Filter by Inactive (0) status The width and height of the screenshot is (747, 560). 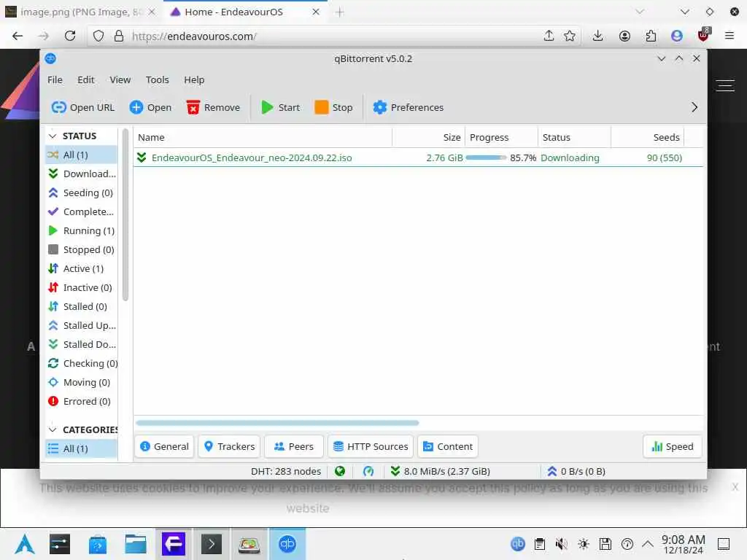(x=82, y=287)
